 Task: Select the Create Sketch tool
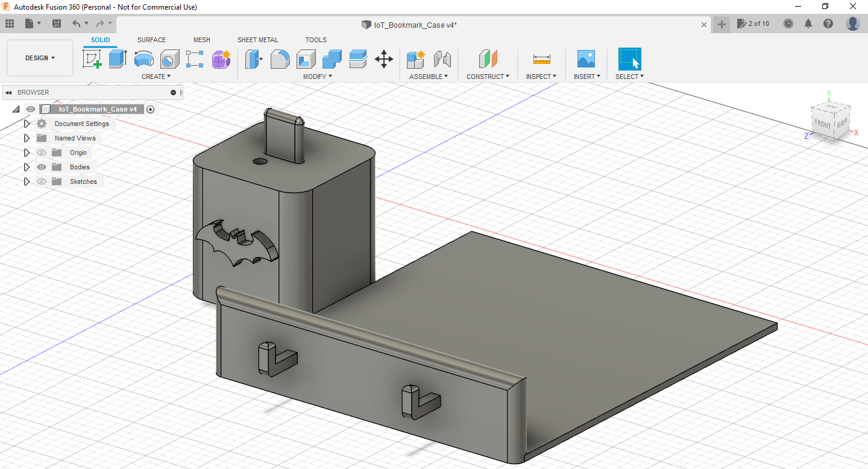click(92, 59)
